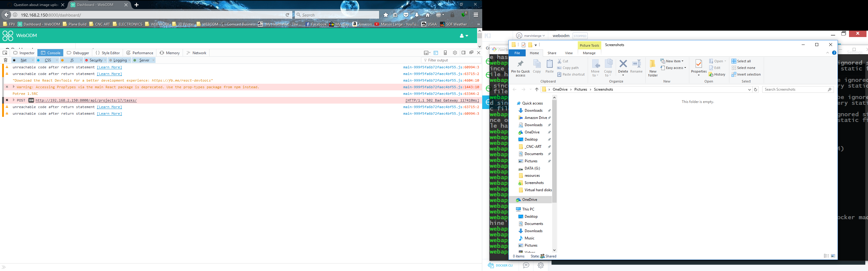This screenshot has height=271, width=868.
Task: Open the Share tab in Explorer
Action: (x=552, y=53)
